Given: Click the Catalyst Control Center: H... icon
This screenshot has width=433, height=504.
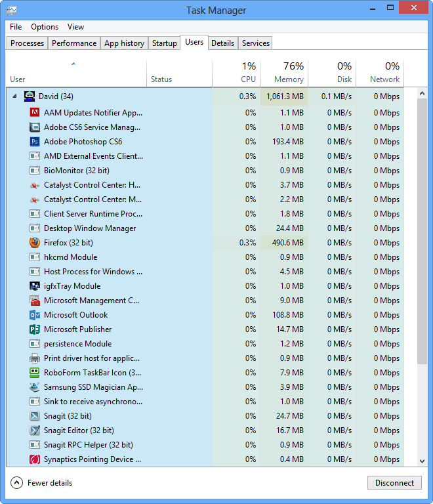Looking at the screenshot, I should [35, 185].
